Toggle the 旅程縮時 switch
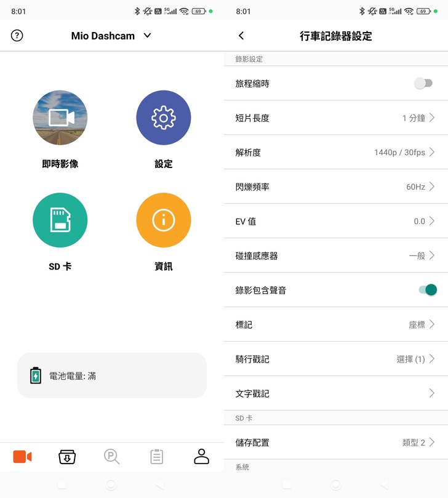 point(423,83)
